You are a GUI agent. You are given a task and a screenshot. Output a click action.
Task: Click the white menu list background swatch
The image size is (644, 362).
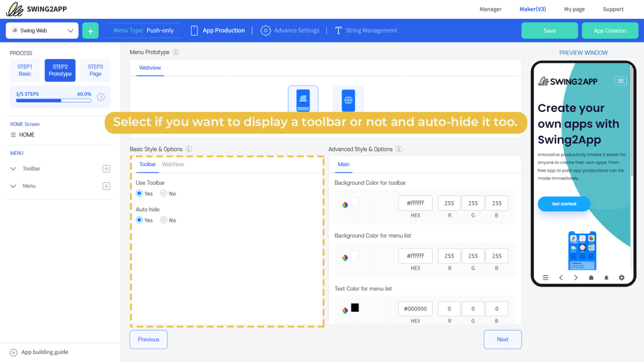pyautogui.click(x=355, y=255)
